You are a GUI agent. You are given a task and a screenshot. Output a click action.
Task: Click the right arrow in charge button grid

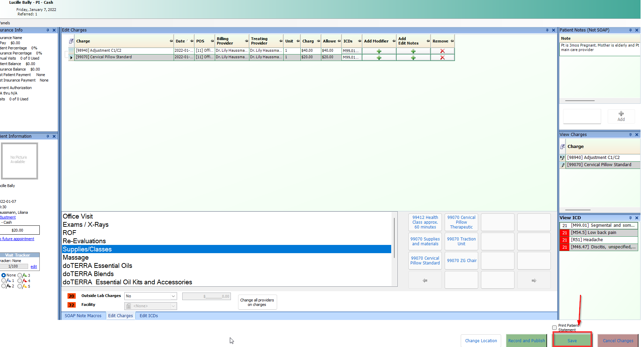[534, 281]
